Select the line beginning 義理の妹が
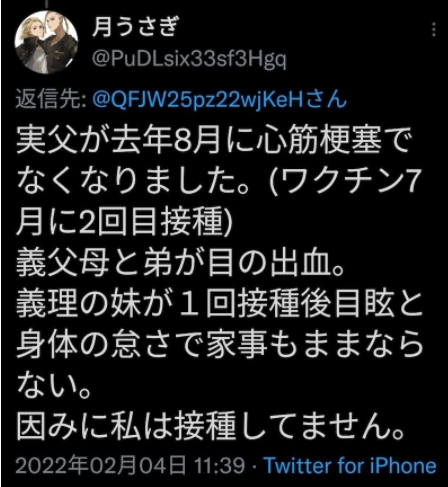 coord(219,304)
